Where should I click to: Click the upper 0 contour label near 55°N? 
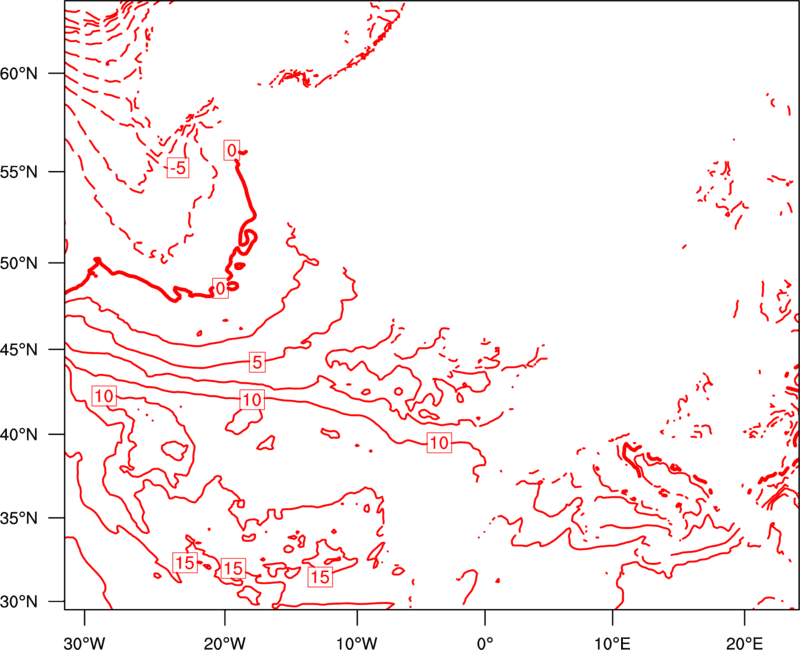click(x=232, y=151)
